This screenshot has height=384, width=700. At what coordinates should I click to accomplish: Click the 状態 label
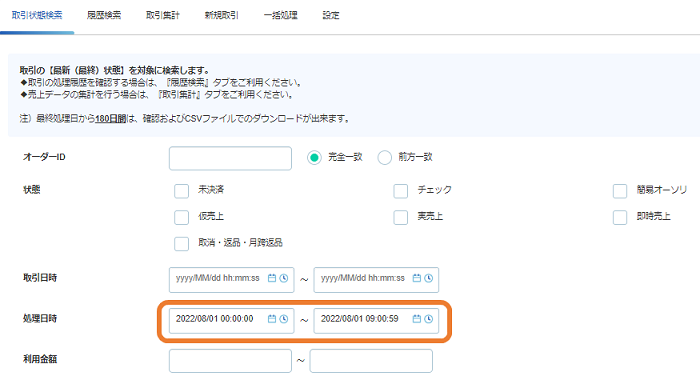(x=32, y=190)
